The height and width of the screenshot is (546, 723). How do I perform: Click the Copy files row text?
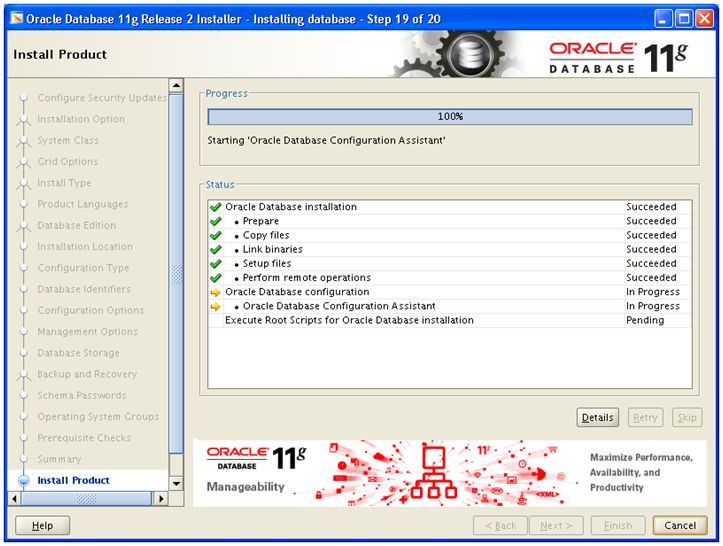point(266,236)
